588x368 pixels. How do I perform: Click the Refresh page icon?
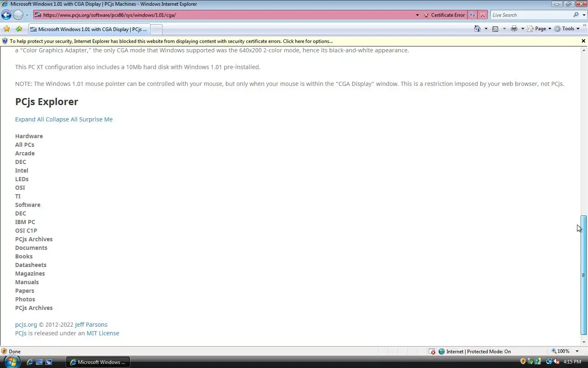[472, 15]
